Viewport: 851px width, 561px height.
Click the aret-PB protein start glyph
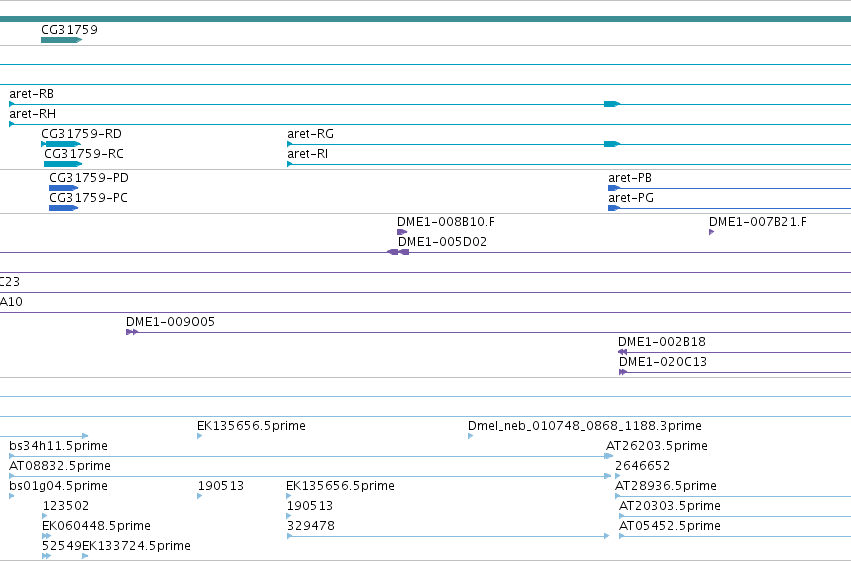(614, 188)
